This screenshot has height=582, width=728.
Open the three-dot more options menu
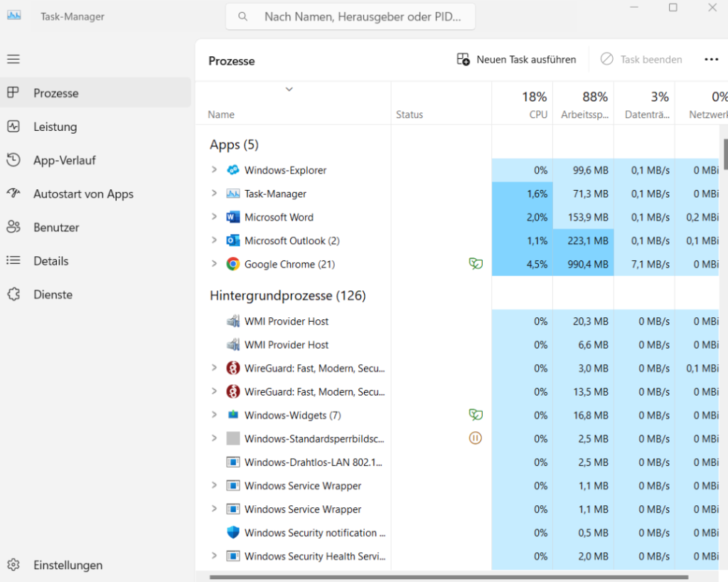point(712,60)
